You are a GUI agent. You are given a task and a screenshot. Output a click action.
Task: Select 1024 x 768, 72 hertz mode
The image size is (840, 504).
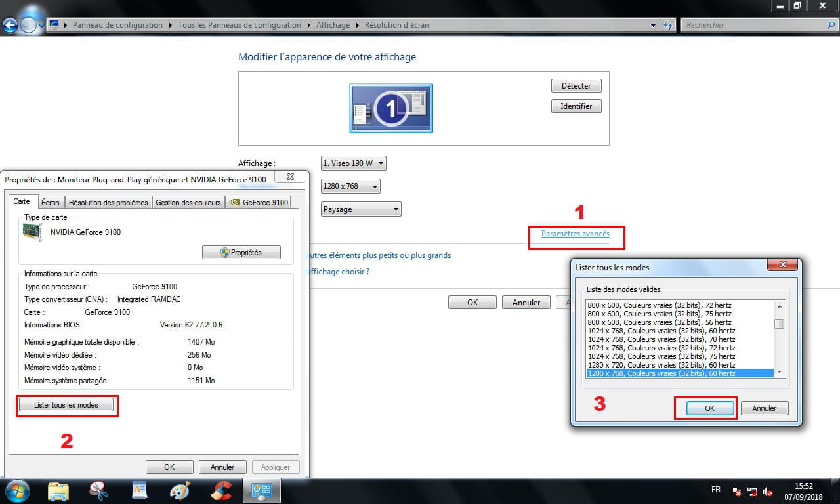(x=680, y=348)
